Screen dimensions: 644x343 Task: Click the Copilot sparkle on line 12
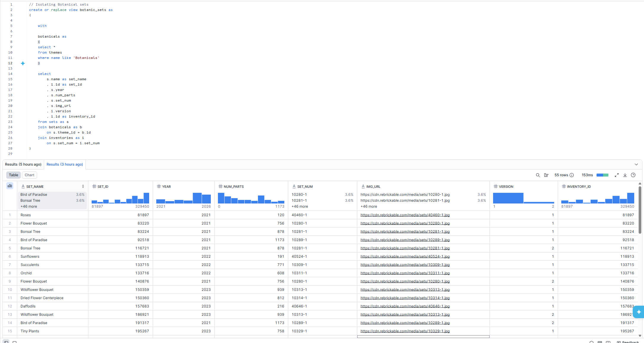(x=23, y=63)
